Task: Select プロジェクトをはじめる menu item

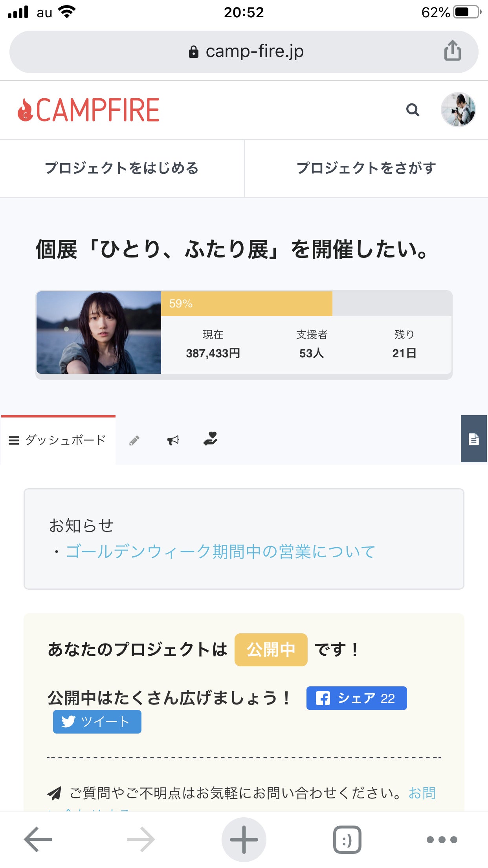Action: [x=122, y=168]
